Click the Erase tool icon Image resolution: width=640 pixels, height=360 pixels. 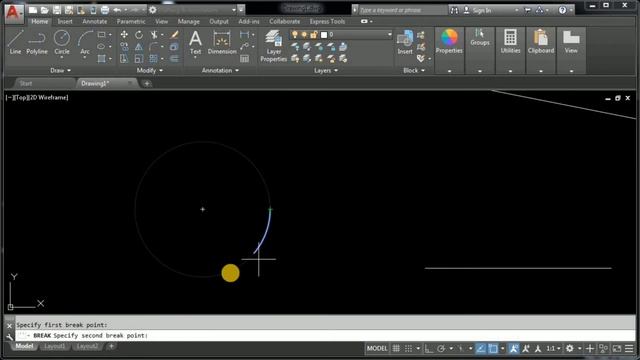click(174, 35)
